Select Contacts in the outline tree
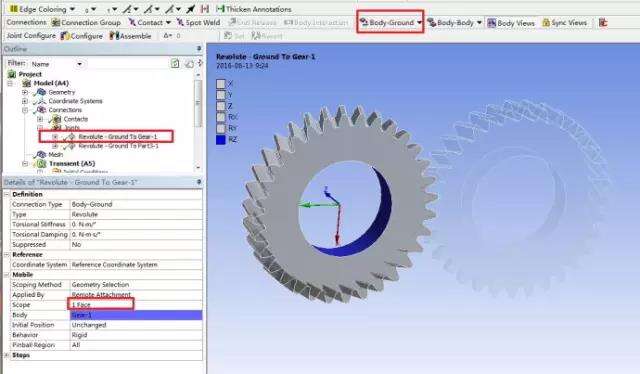This screenshot has height=374, width=640. (76, 119)
